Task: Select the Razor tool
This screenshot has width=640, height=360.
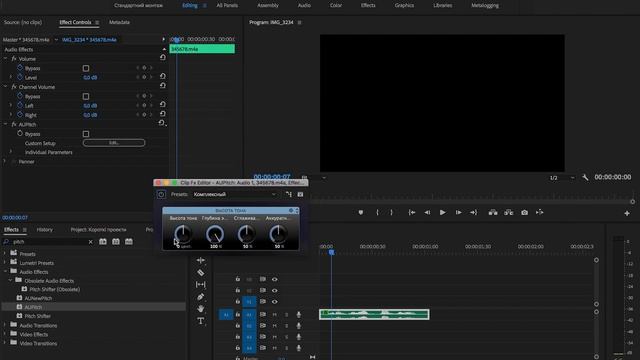Action: point(200,272)
